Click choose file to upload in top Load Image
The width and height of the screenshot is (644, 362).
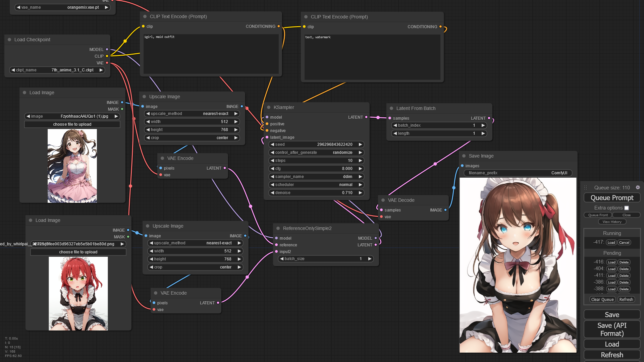click(72, 124)
